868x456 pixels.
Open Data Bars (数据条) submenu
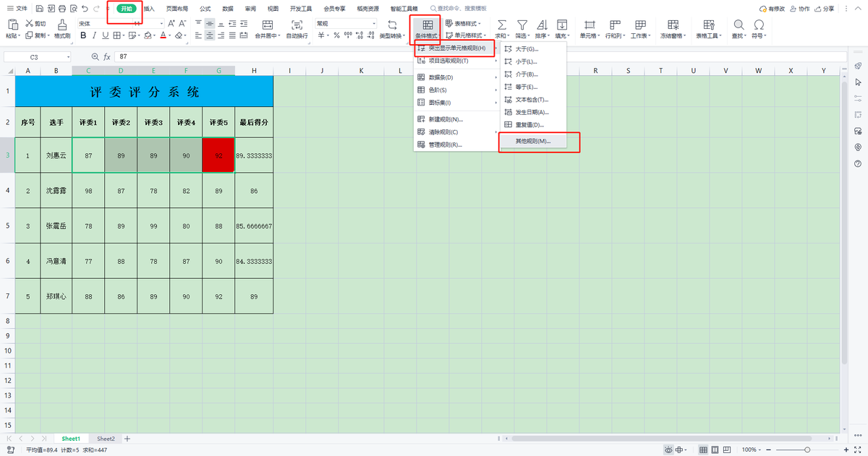pos(456,77)
